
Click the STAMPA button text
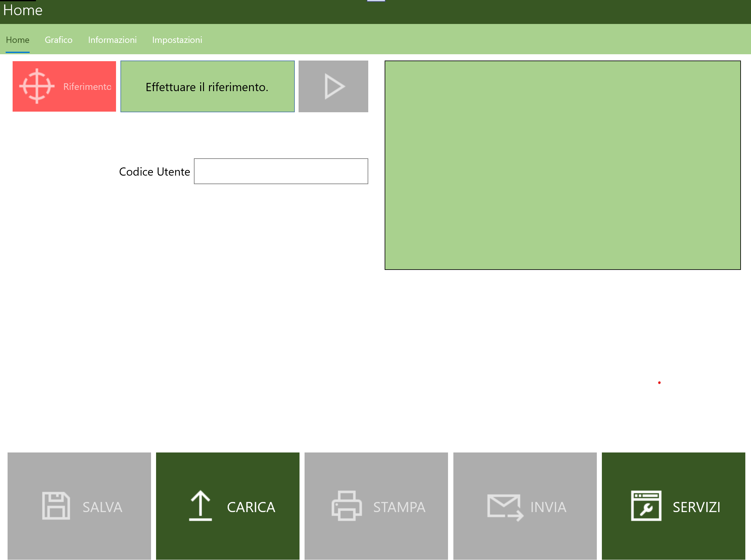coord(399,507)
